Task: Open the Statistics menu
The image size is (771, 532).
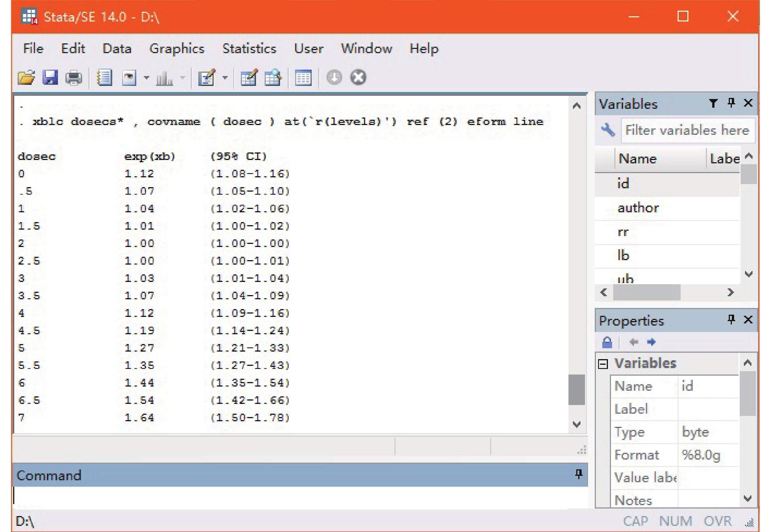Action: click(x=249, y=49)
